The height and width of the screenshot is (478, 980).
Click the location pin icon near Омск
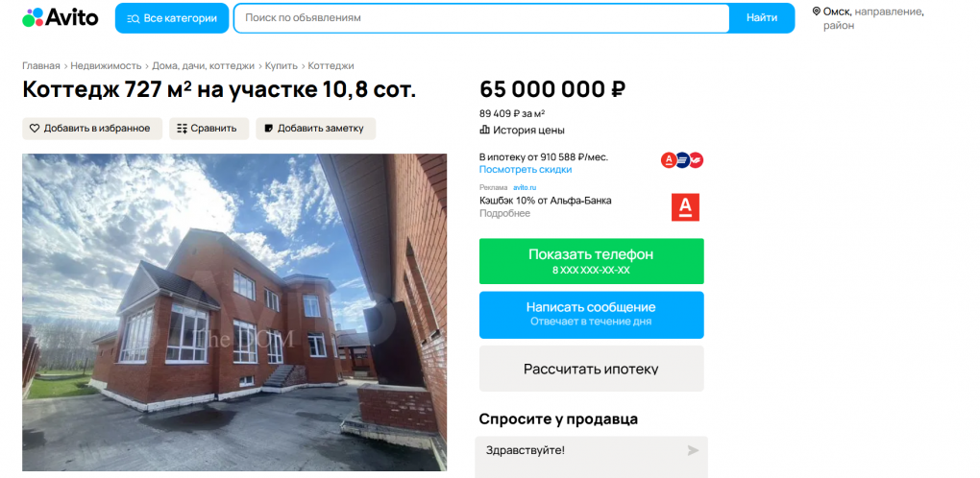coord(816,12)
